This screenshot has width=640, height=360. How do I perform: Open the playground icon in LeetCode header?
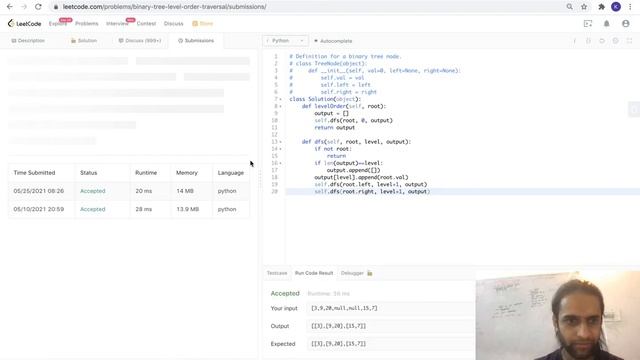pyautogui.click(x=588, y=24)
